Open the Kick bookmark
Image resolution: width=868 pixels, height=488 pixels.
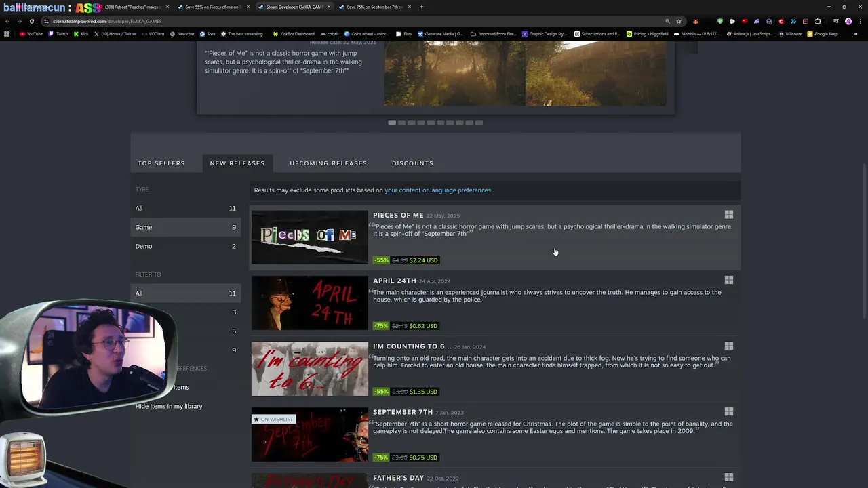pos(81,34)
